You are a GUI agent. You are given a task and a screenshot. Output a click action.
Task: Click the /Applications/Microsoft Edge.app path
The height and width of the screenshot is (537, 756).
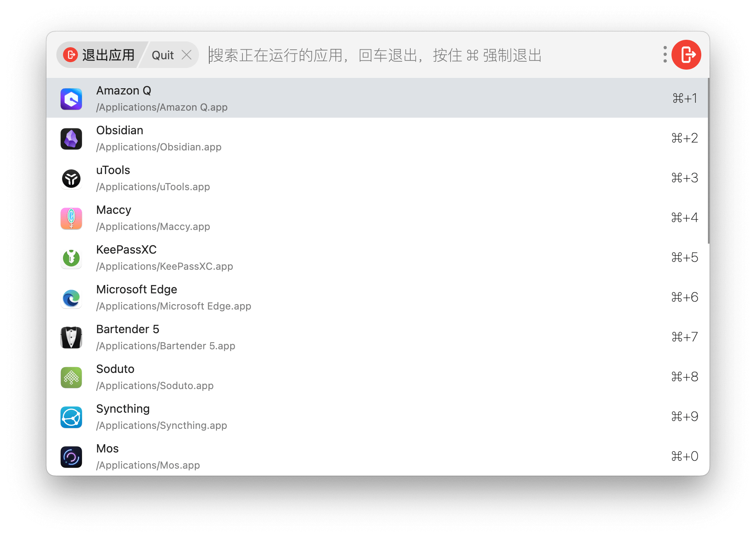pos(174,306)
